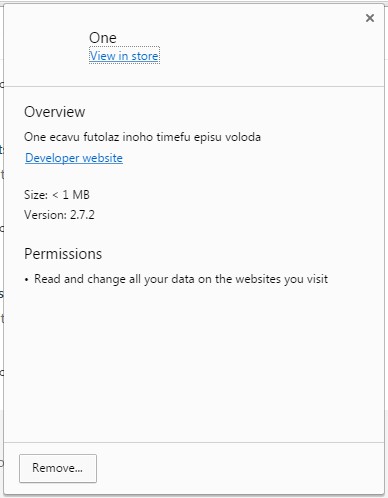The height and width of the screenshot is (498, 388).
Task: Click the < 1 MB size value
Action: click(x=71, y=195)
